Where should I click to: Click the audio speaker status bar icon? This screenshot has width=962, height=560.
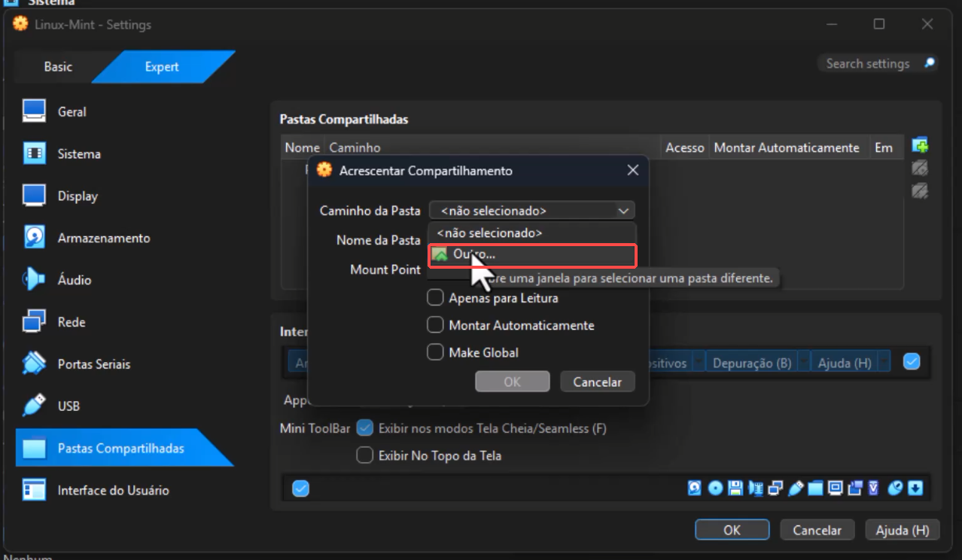pos(755,488)
